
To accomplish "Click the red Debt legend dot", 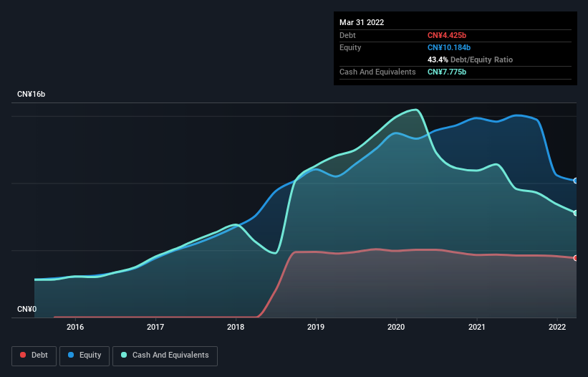I will click(x=23, y=355).
